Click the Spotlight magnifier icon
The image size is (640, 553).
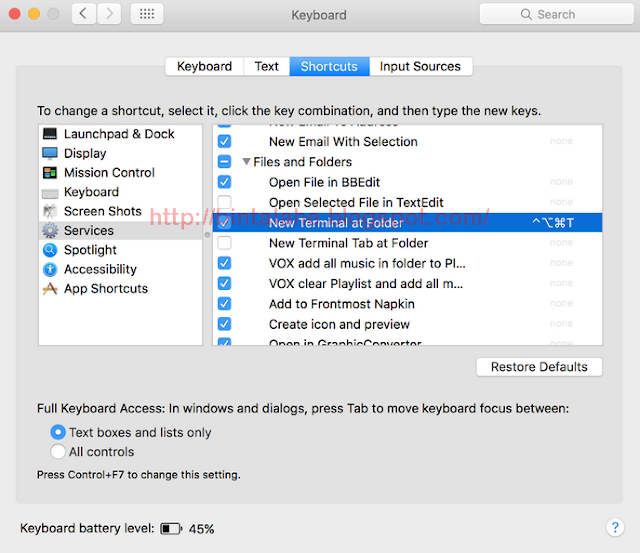[50, 250]
